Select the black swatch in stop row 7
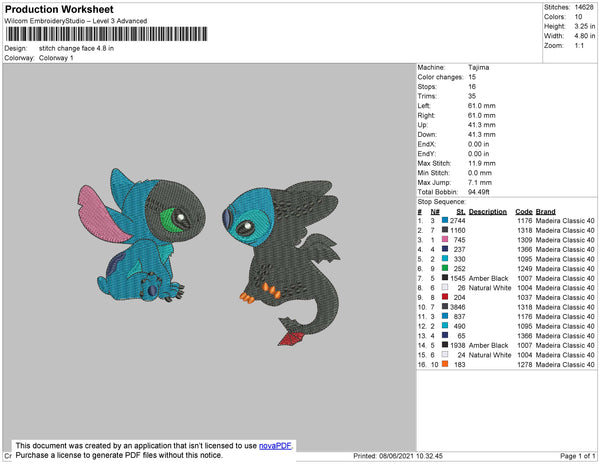Screen dimensions: 600x464 [445, 278]
